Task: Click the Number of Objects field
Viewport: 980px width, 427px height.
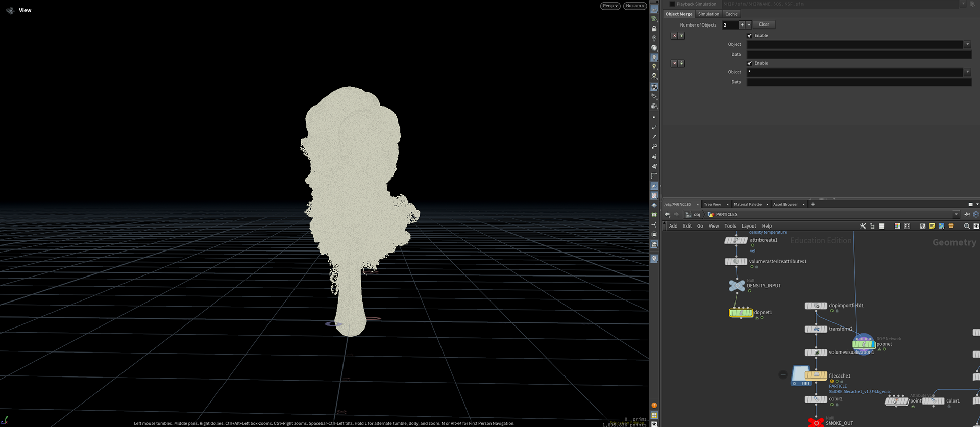Action: pos(730,25)
